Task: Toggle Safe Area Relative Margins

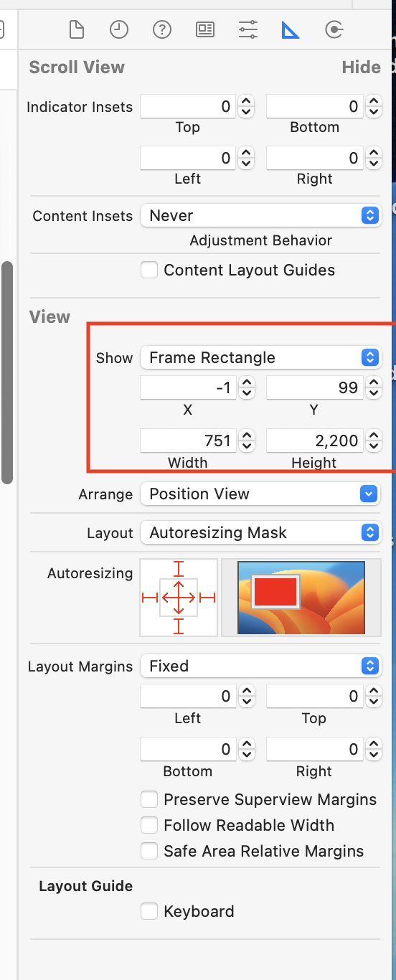Action: click(x=149, y=852)
